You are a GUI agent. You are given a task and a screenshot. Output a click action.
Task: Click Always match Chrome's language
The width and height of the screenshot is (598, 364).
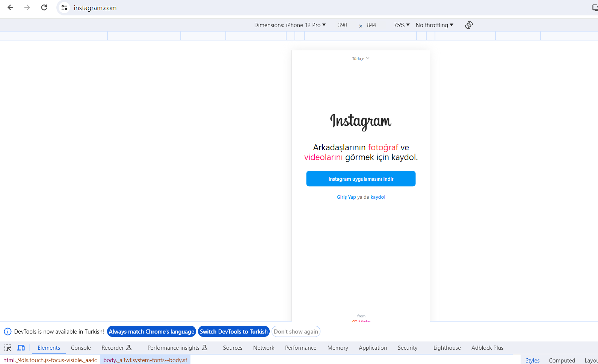(151, 332)
